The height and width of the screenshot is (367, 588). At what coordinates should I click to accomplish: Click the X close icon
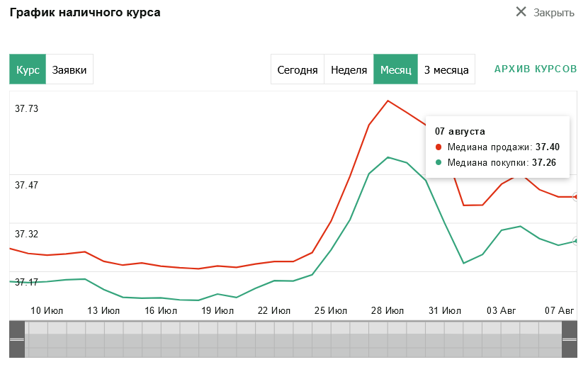pyautogui.click(x=521, y=12)
